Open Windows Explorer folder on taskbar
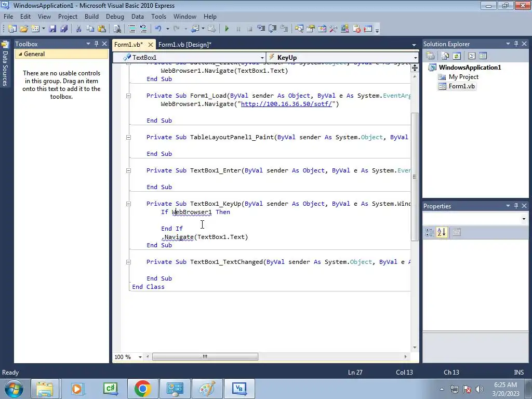Image resolution: width=532 pixels, height=399 pixels. 45,389
